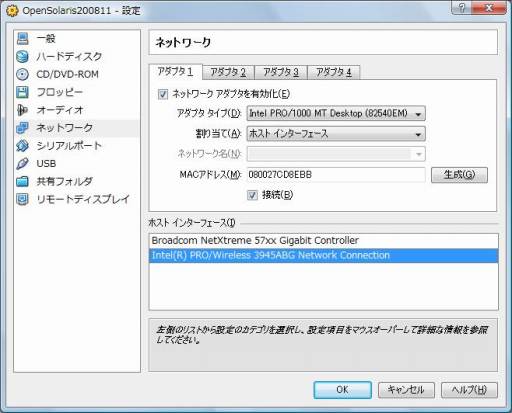Switch to the アダプタ 2 tab
512x413 pixels.
coord(228,72)
